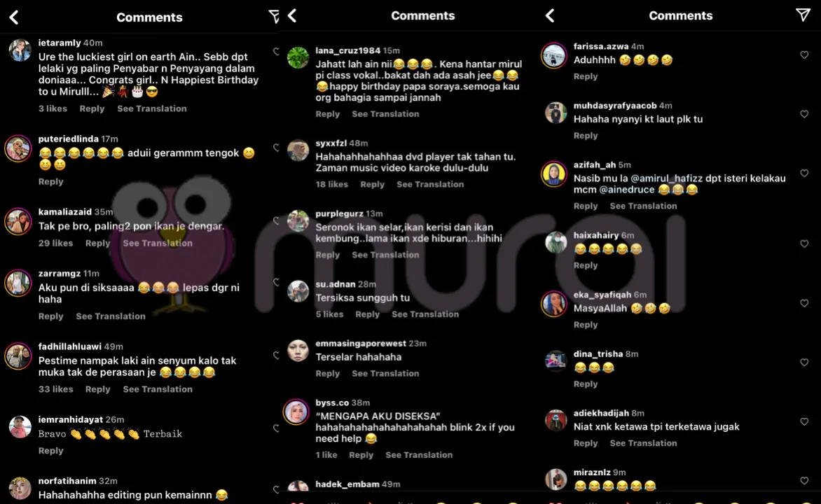View 33 likes on fadhillahluawi's comment

coord(55,389)
